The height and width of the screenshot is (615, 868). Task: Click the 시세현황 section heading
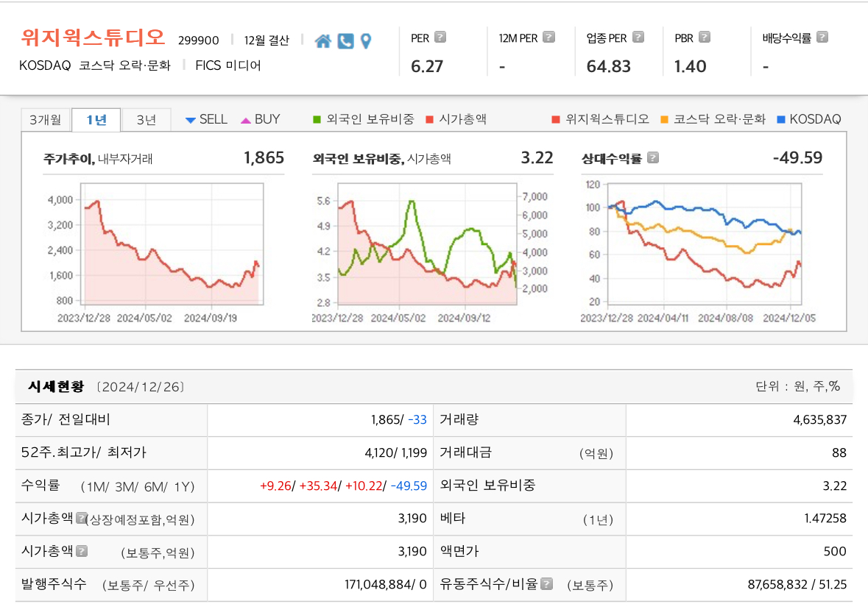click(x=56, y=387)
